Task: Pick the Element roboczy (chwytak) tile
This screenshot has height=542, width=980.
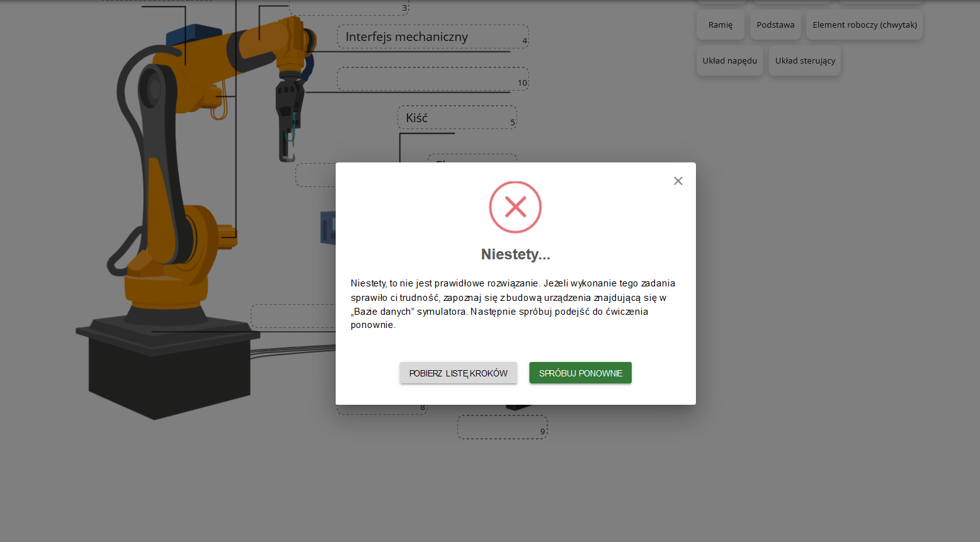Action: [x=864, y=25]
